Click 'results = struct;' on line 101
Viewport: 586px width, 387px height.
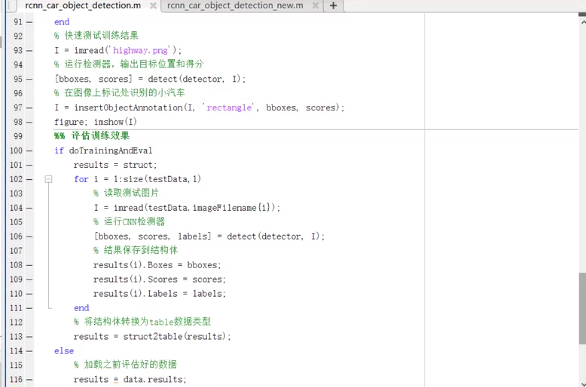click(x=115, y=165)
